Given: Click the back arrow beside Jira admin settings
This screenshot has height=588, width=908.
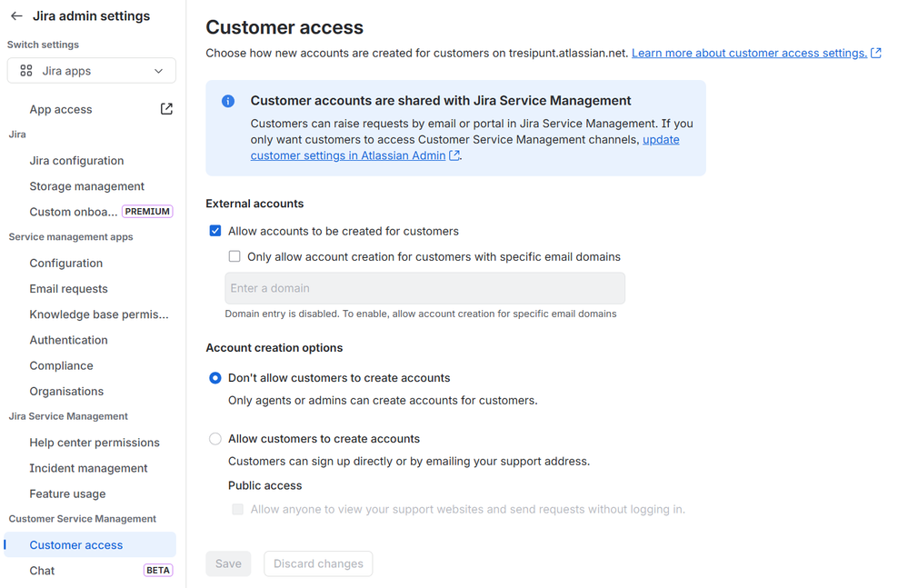Looking at the screenshot, I should pyautogui.click(x=16, y=16).
